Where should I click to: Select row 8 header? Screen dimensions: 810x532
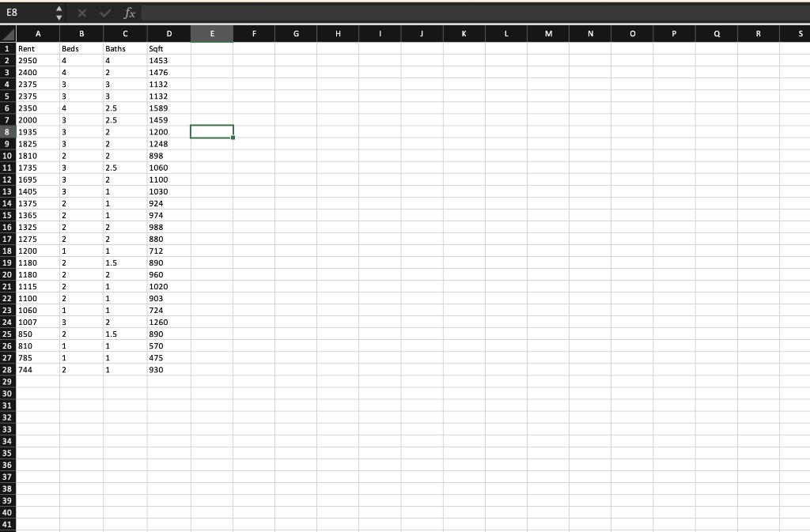pyautogui.click(x=8, y=131)
